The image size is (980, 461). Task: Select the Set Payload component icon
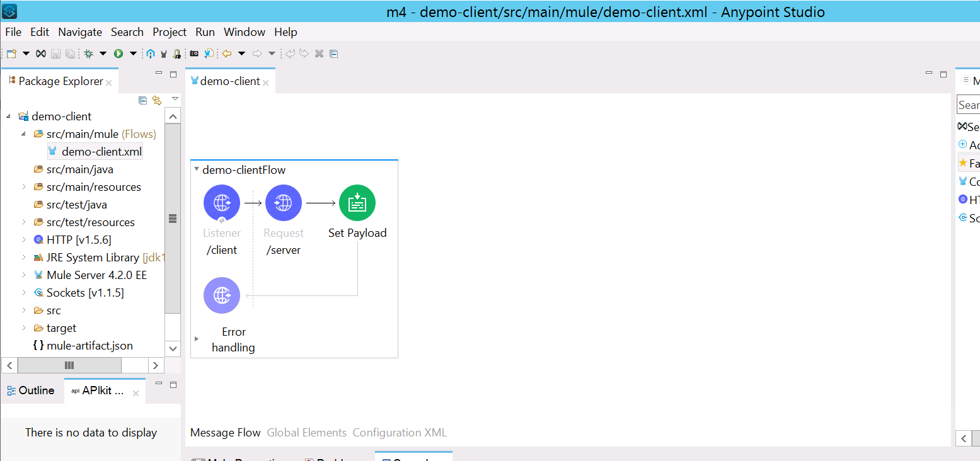click(x=357, y=203)
